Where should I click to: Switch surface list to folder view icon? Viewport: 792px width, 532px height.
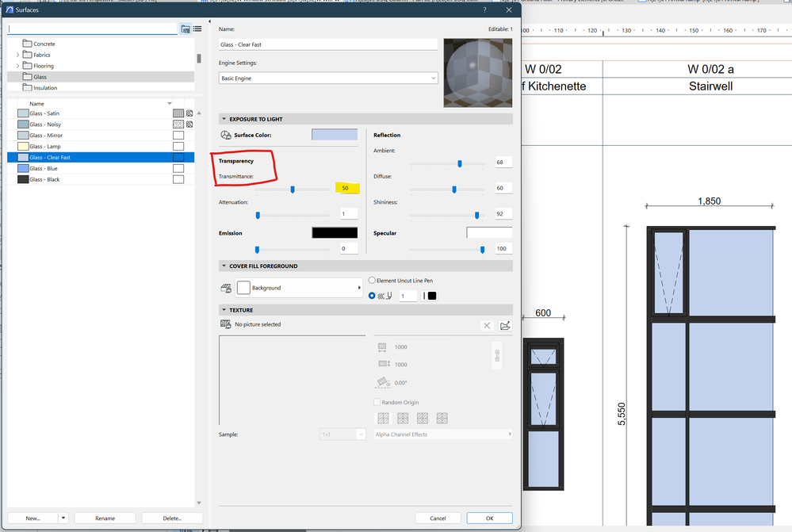click(x=186, y=29)
